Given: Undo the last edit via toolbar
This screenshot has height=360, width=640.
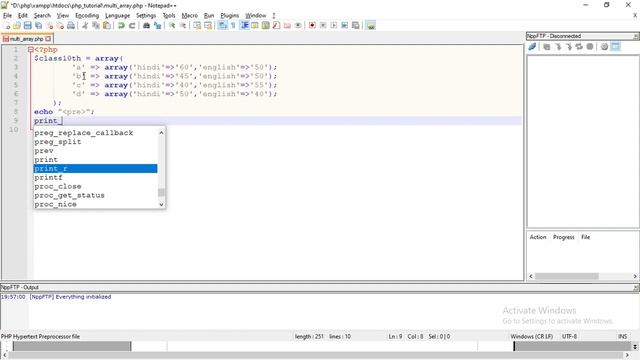Looking at the screenshot, I should tap(121, 26).
